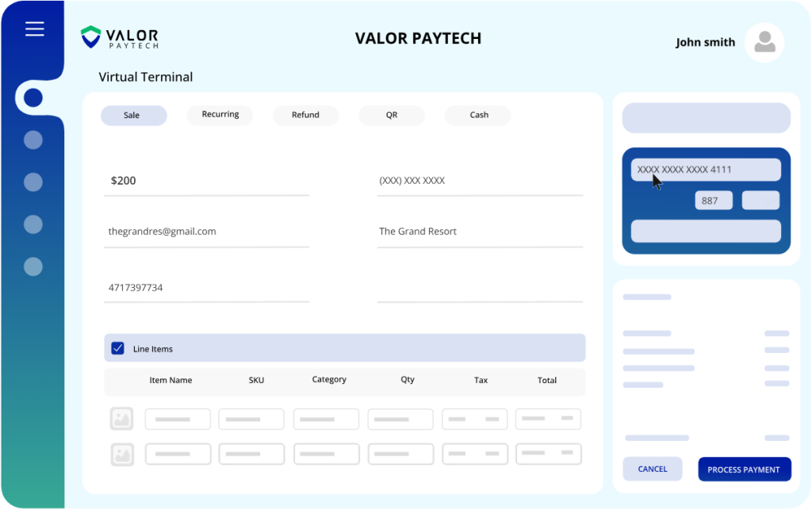The height and width of the screenshot is (510, 812).
Task: Click the first row SKU input box
Action: tap(251, 420)
